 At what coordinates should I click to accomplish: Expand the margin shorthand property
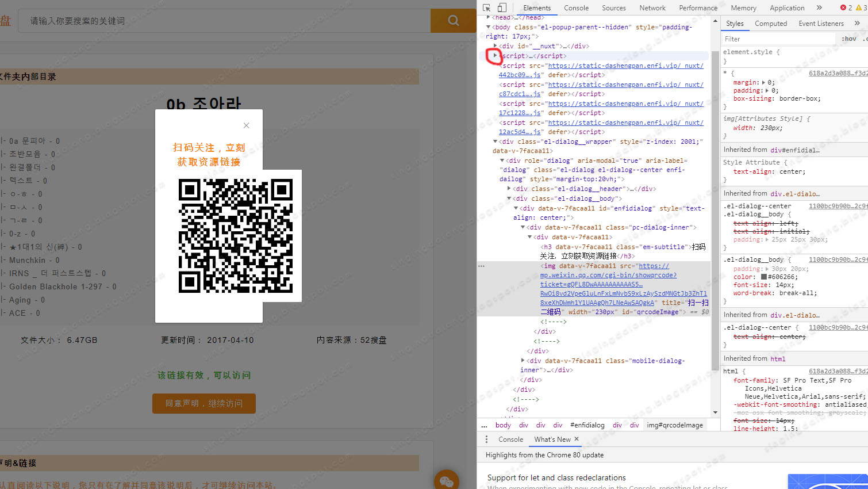[763, 82]
